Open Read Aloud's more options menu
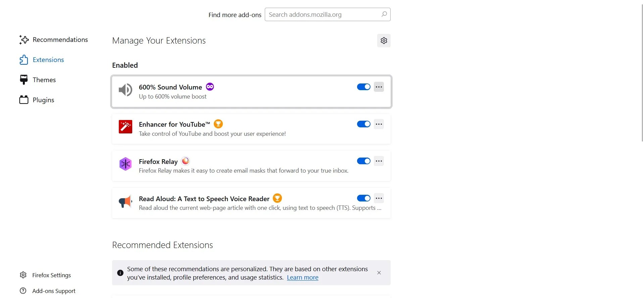Screen dimensions: 644x298 pyautogui.click(x=379, y=198)
